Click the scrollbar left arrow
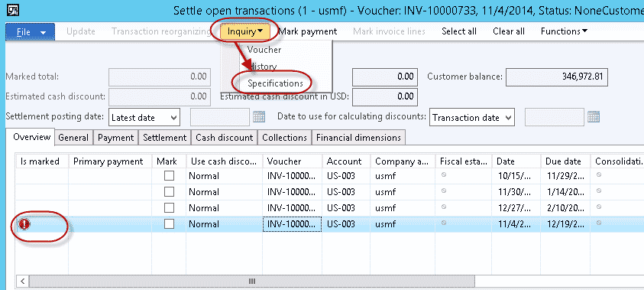Image resolution: width=644 pixels, height=290 pixels. tap(23, 282)
